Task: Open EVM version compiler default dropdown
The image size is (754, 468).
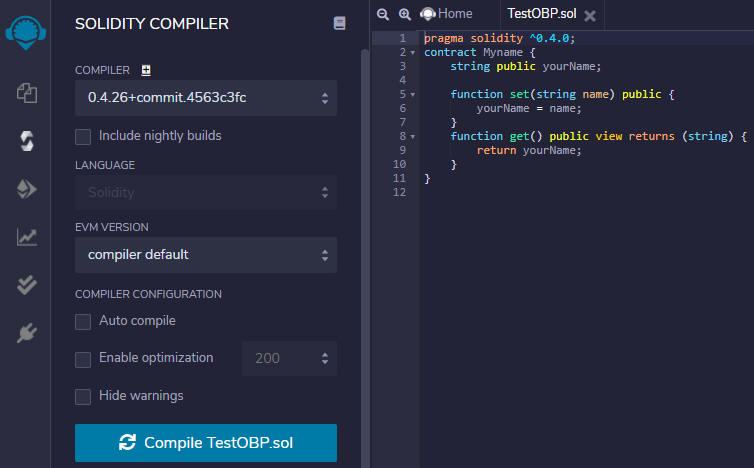Action: point(206,254)
